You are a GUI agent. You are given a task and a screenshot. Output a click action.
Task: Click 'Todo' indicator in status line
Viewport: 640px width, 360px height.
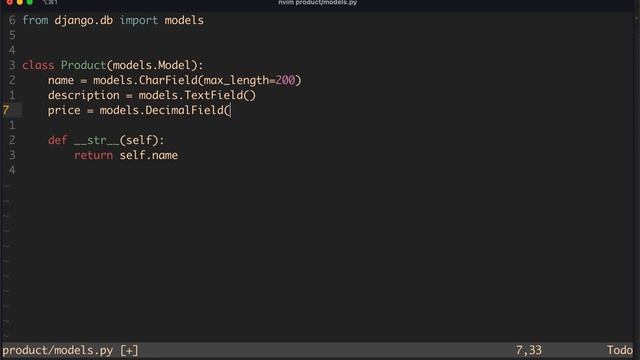[620, 350]
